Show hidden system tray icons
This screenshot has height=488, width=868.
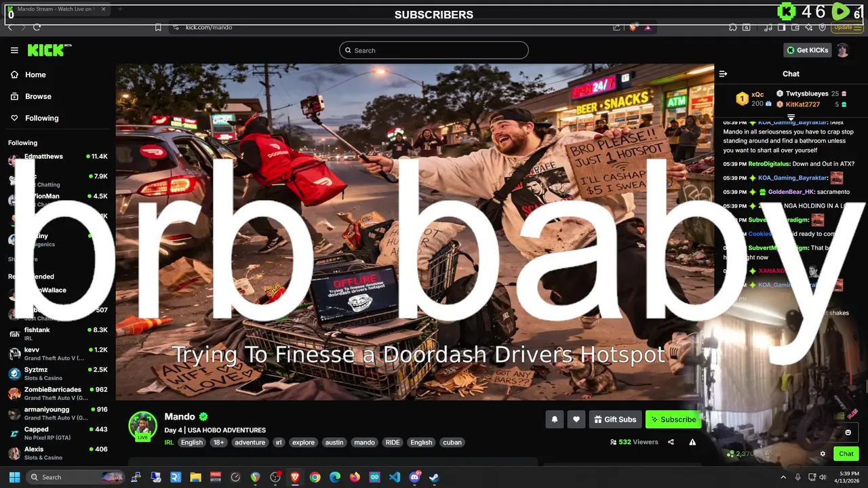click(x=783, y=477)
